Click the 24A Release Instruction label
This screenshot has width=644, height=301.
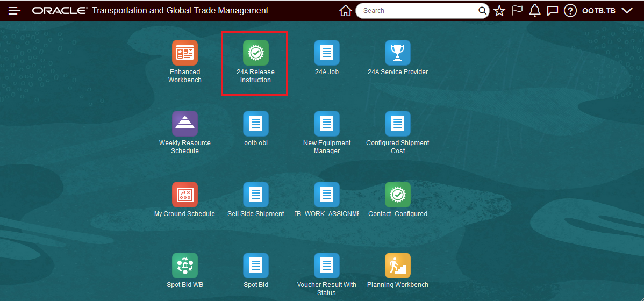pos(255,76)
